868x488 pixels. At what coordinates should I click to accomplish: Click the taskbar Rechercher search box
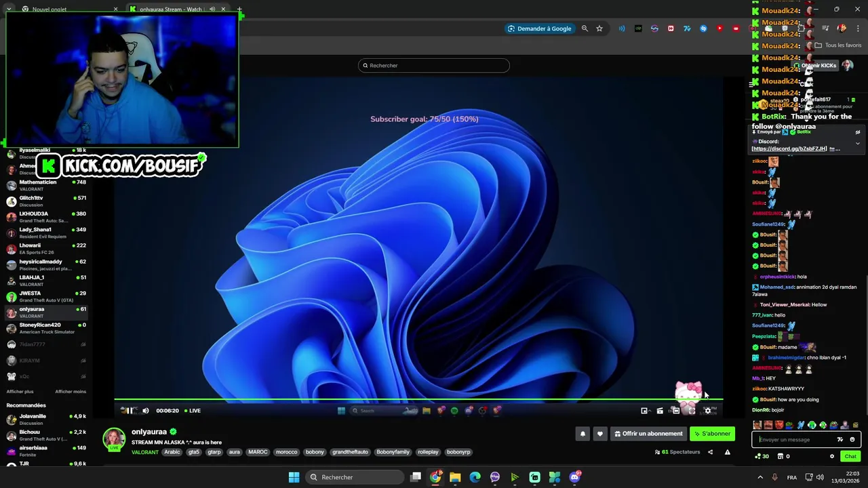click(x=355, y=477)
